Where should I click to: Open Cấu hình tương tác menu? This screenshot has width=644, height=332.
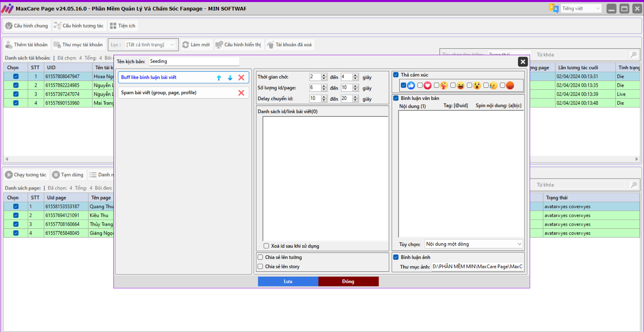(x=79, y=26)
